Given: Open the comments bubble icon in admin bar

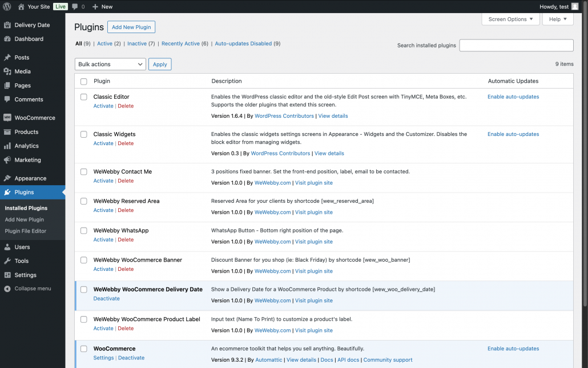Looking at the screenshot, I should (75, 7).
